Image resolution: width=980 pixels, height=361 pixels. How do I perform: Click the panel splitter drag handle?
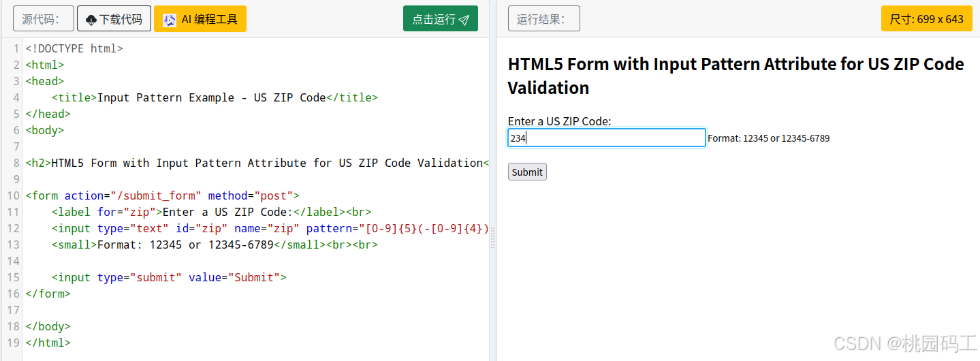coord(493,238)
